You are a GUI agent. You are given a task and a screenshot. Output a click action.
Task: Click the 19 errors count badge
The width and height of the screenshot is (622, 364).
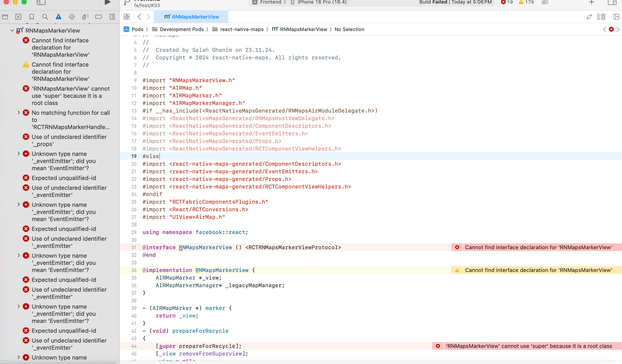tap(507, 2)
